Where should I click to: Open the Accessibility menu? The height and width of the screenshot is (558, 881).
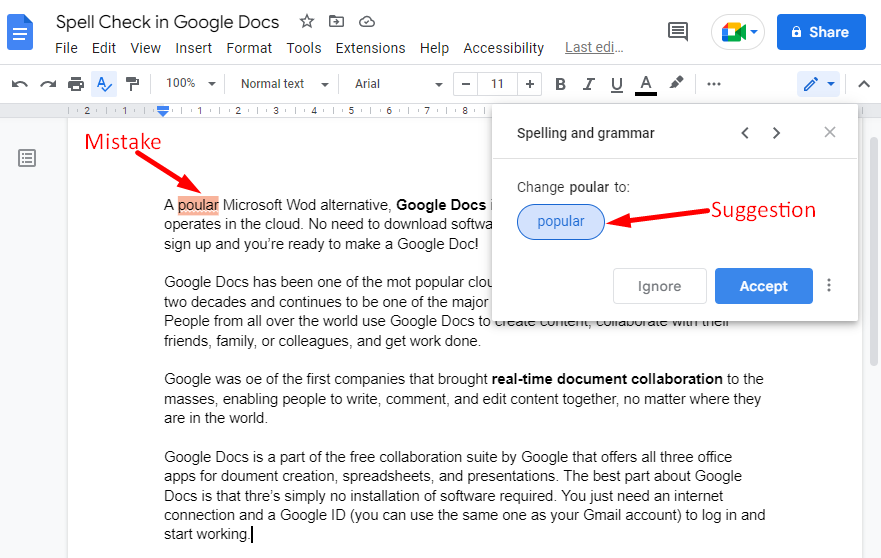[503, 48]
